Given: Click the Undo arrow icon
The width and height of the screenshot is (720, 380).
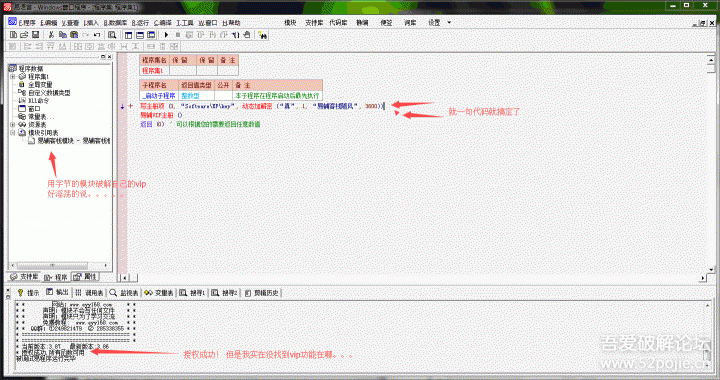Looking at the screenshot, I should (x=97, y=35).
